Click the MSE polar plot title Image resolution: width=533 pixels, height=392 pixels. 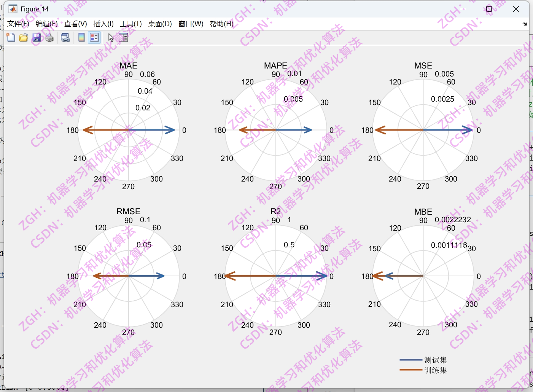423,65
